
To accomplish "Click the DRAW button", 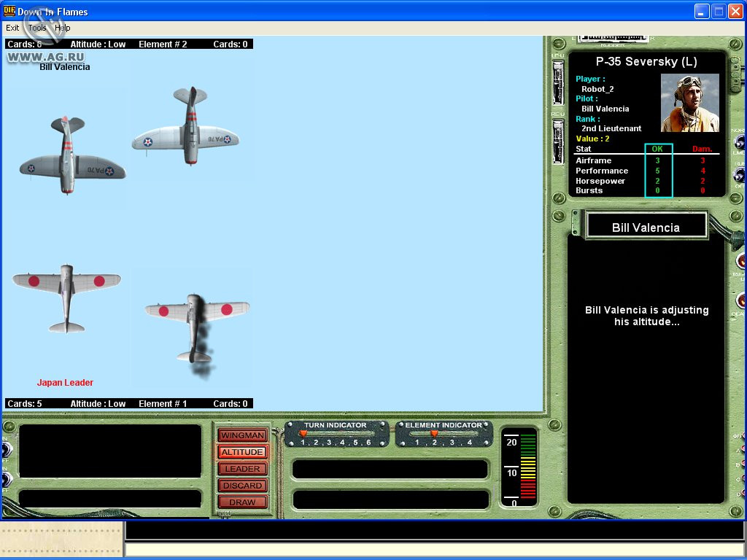I will (x=242, y=502).
